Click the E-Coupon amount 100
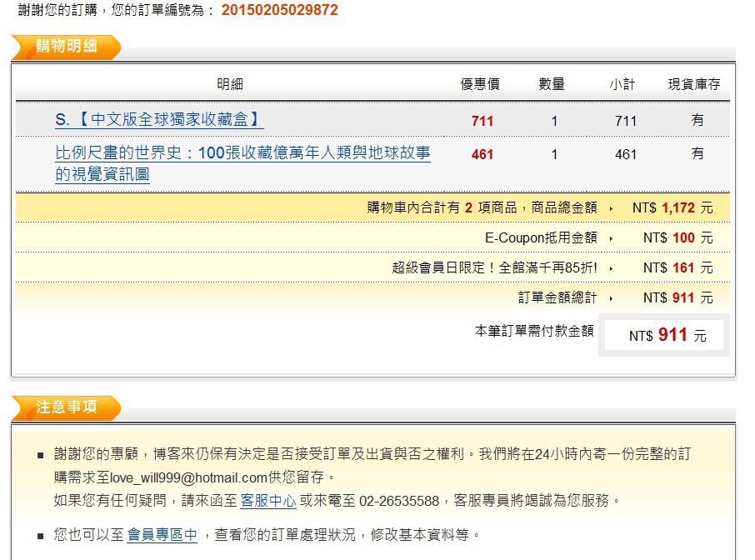This screenshot has width=755, height=560. point(683,237)
